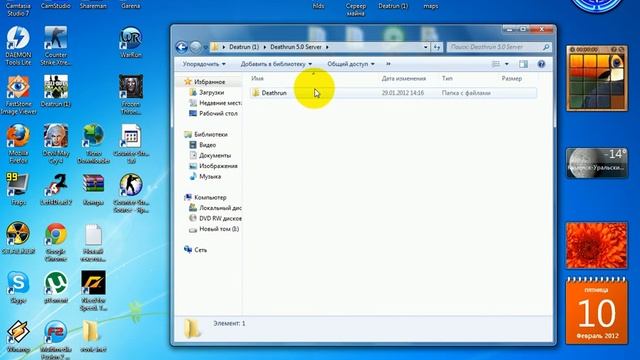The width and height of the screenshot is (640, 360).
Task: Click the change view icon in the toolbar
Action: pyautogui.click(x=496, y=64)
